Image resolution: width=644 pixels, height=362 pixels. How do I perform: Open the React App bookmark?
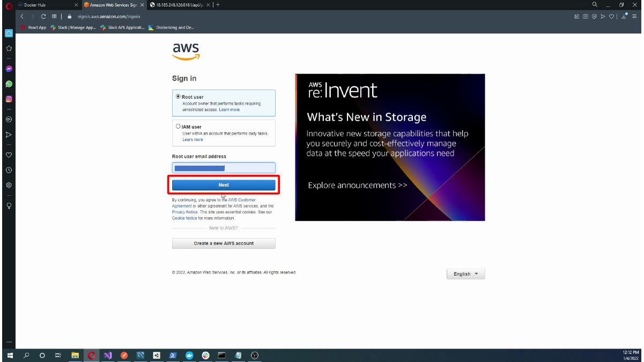coord(34,27)
